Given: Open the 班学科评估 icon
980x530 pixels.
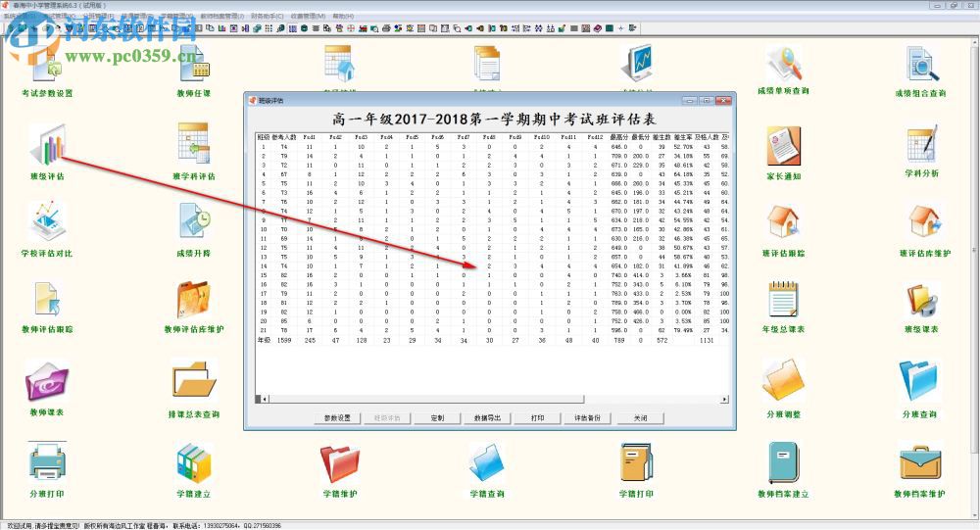Looking at the screenshot, I should pyautogui.click(x=194, y=144).
